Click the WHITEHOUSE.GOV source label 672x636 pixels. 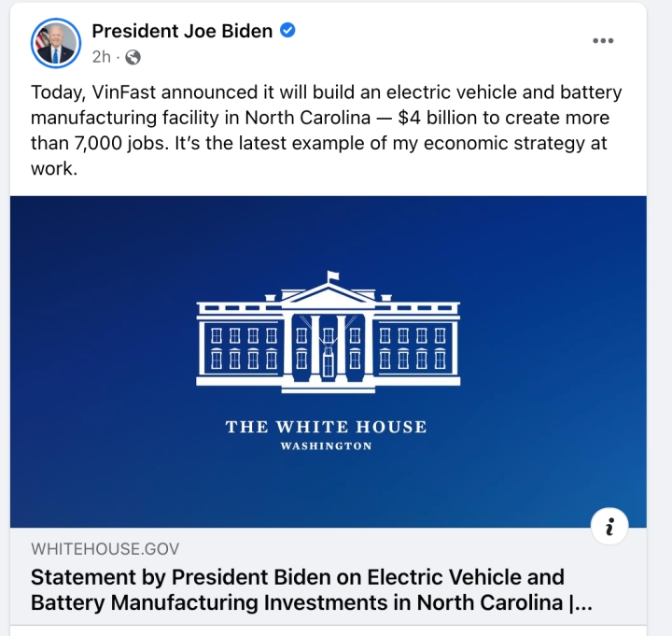[x=105, y=549]
